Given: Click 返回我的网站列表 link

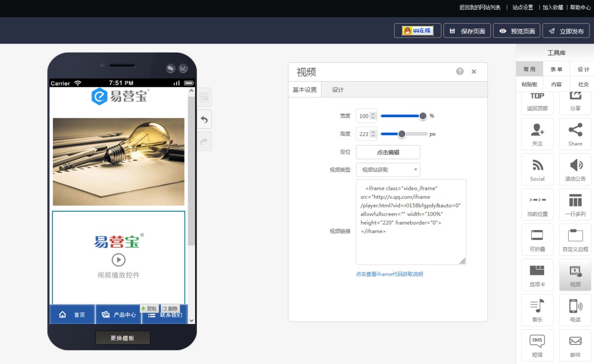Looking at the screenshot, I should coord(480,7).
